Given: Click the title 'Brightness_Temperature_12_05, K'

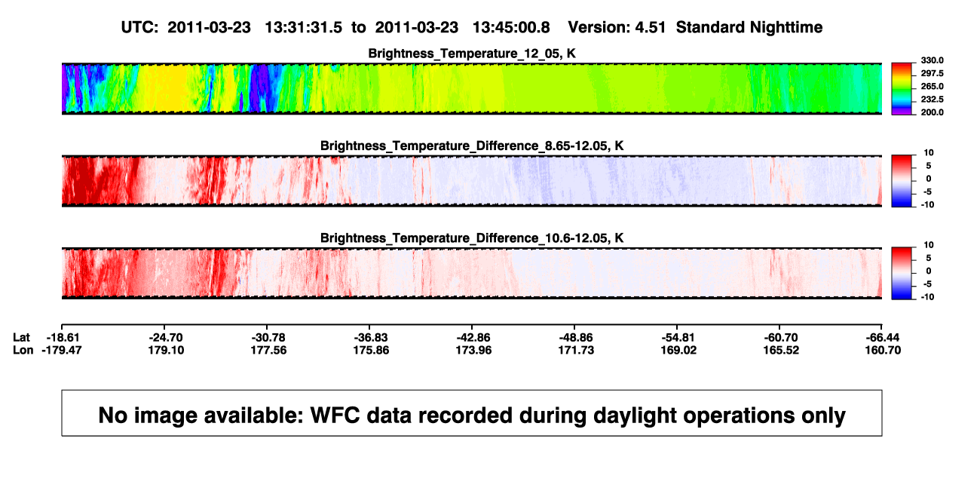Looking at the screenshot, I should 472,54.
